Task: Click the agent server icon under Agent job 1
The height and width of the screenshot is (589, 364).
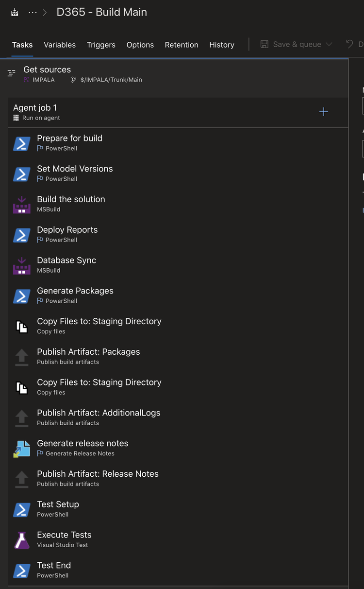Action: (x=16, y=118)
